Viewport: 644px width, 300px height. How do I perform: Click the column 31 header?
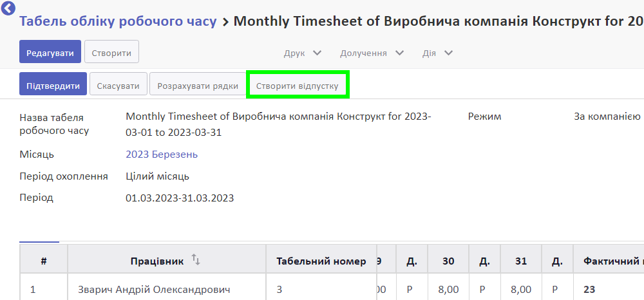click(521, 261)
